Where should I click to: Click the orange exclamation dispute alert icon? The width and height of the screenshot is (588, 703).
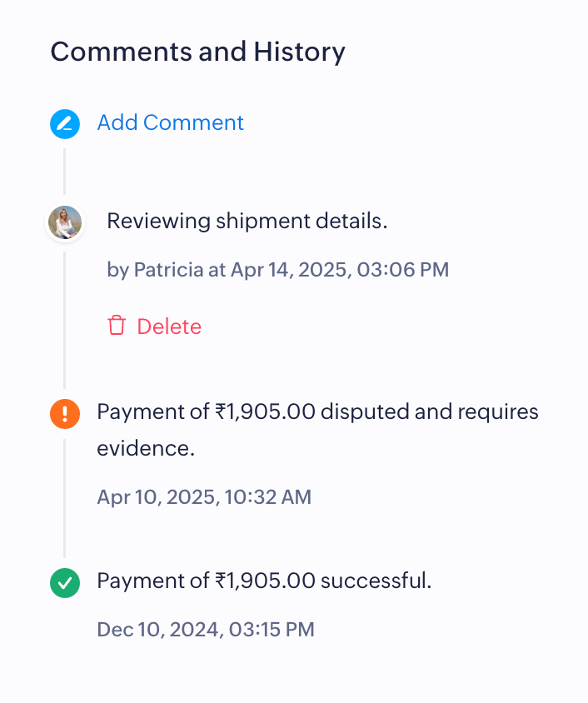(x=65, y=413)
